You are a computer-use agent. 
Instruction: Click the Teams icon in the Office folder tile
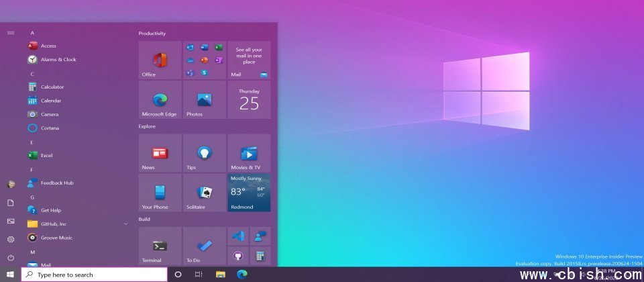[190, 73]
